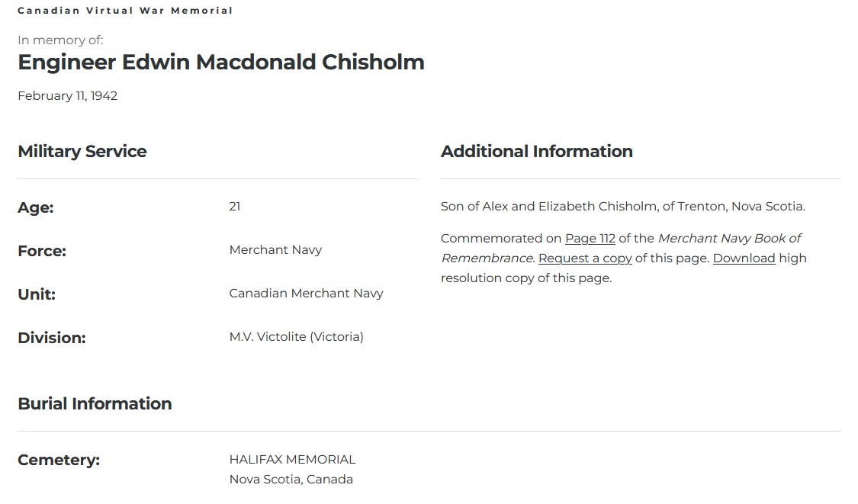858x504 pixels.
Task: Click the Unit value Canadian Merchant Navy
Action: (306, 294)
